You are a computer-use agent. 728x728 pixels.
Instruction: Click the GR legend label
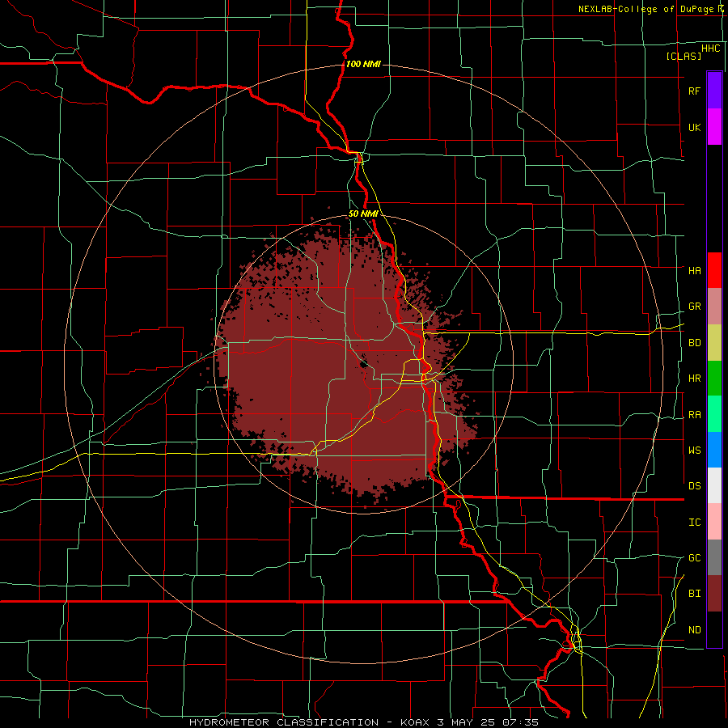tap(694, 307)
